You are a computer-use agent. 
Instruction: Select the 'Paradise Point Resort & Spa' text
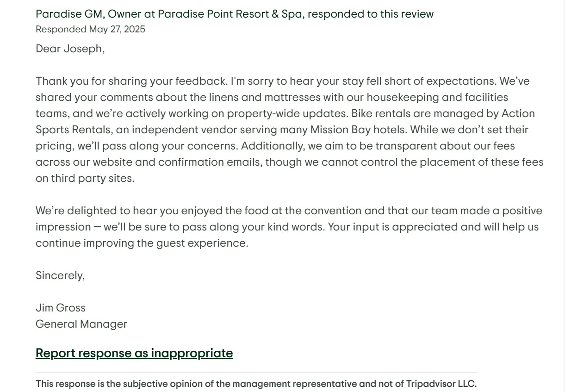(x=230, y=14)
